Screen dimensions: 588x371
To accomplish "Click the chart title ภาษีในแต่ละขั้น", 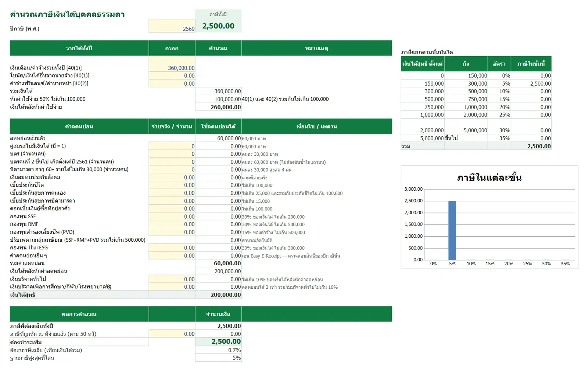I will (x=489, y=178).
